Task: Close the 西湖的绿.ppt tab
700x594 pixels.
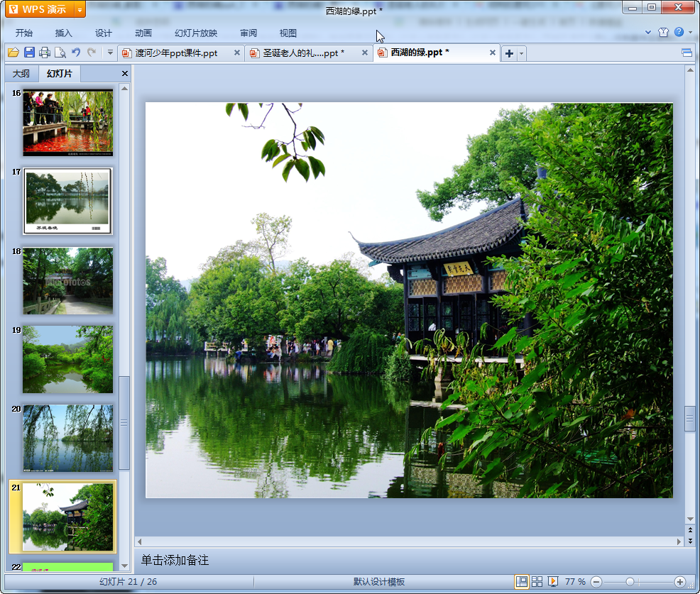Action: click(493, 53)
